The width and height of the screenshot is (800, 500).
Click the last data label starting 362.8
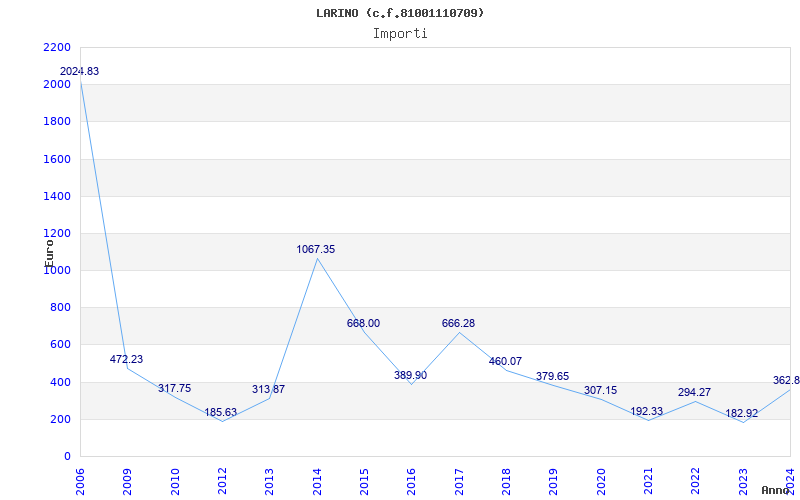pyautogui.click(x=786, y=381)
